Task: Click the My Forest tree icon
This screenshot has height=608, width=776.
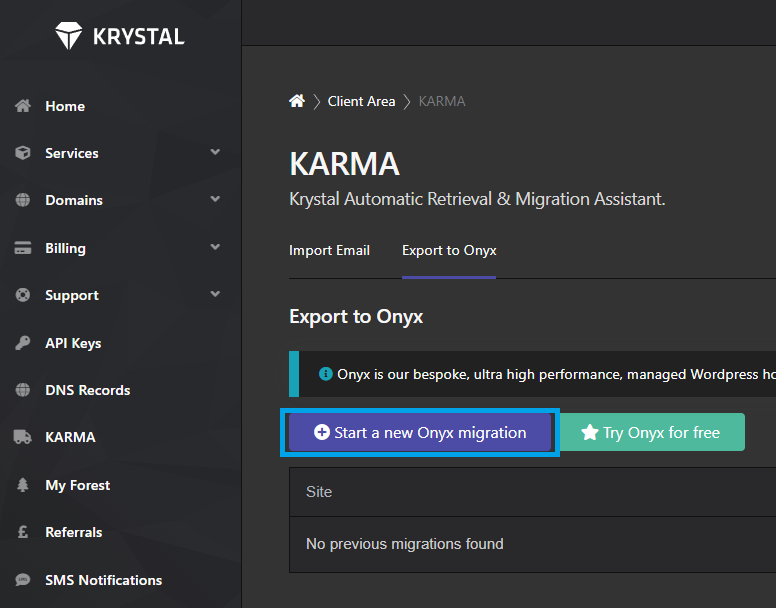Action: (x=23, y=485)
